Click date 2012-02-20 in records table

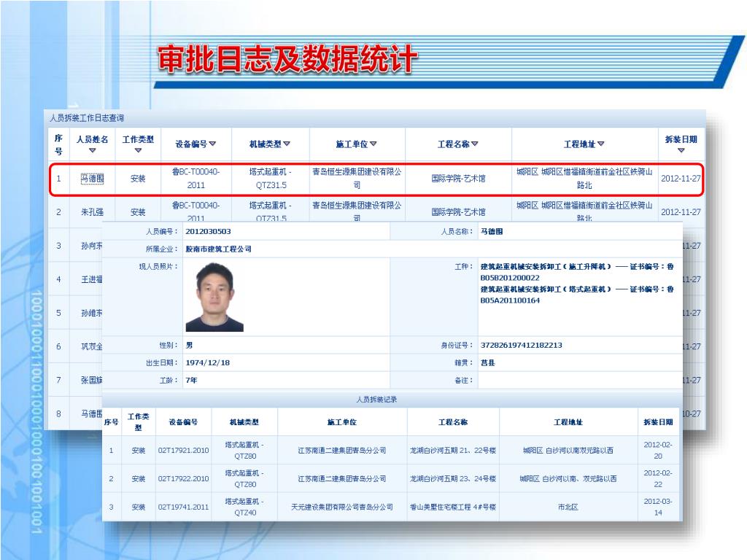click(658, 451)
